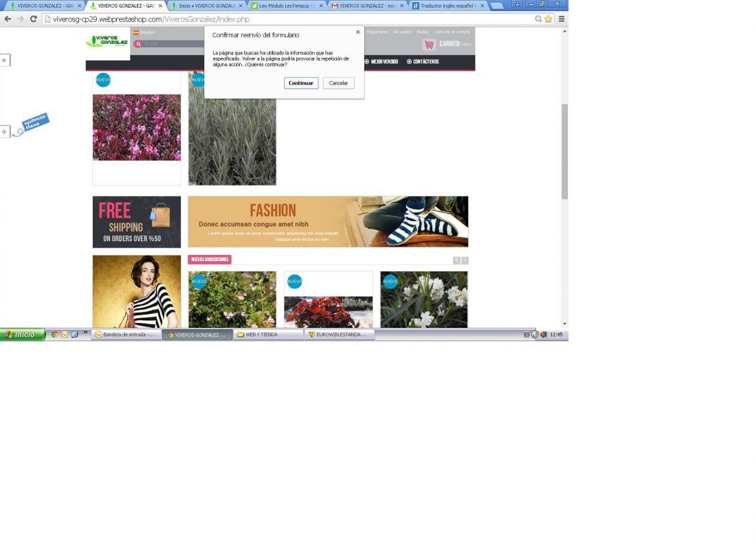Bookmark the page with the star icon
The height and width of the screenshot is (549, 756).
coord(548,19)
